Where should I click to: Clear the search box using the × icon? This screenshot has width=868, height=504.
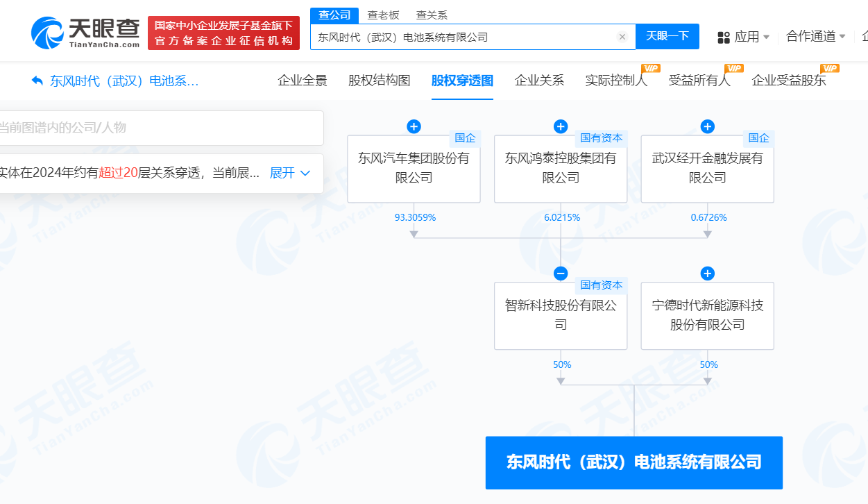click(622, 37)
